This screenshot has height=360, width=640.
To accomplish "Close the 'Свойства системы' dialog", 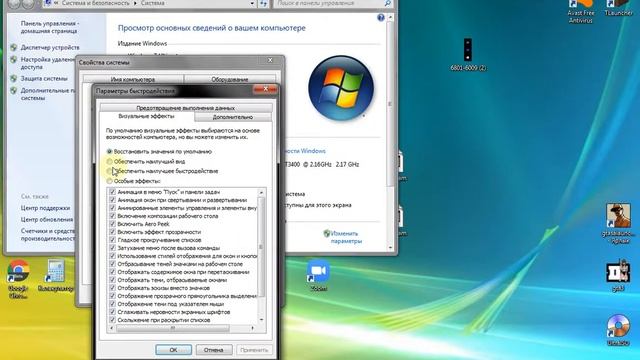I will coord(270,60).
